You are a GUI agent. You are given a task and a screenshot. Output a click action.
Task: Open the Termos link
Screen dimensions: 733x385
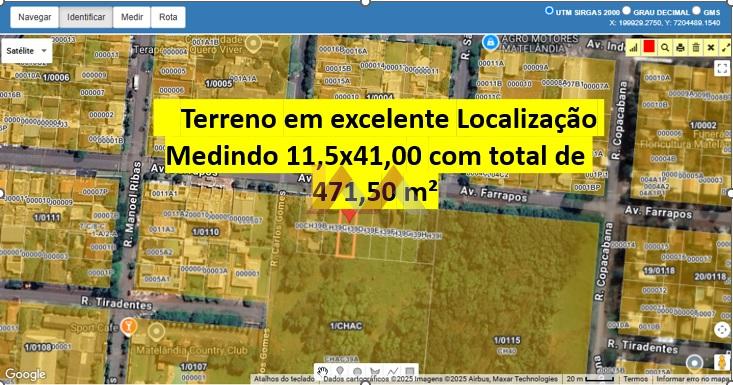(x=635, y=379)
